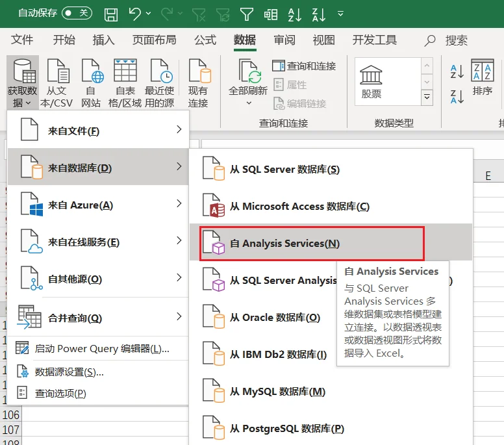Viewport: 504px width, 445px height.
Task: Open 来自文件(F) submenu
Action: click(98, 130)
